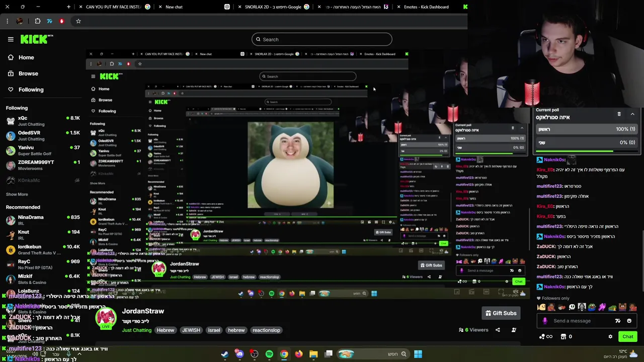Open the Windows Start menu
This screenshot has width=644, height=362.
pos(418,354)
